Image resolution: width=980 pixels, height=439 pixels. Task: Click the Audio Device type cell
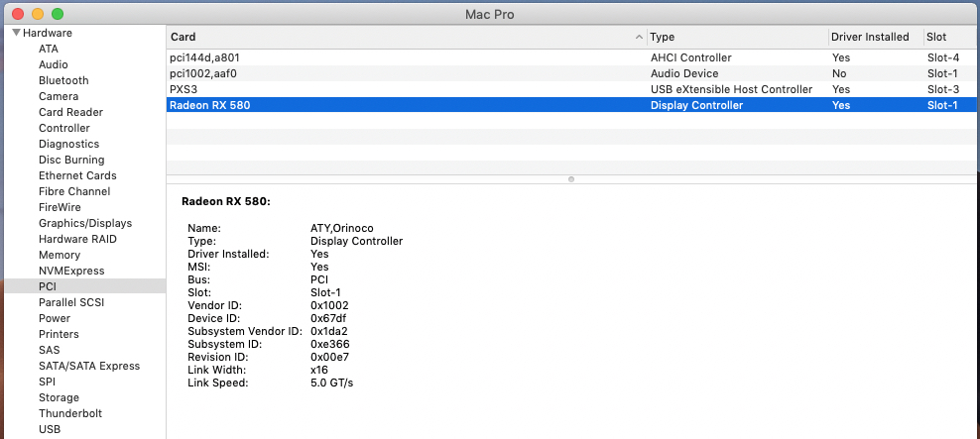coord(684,73)
